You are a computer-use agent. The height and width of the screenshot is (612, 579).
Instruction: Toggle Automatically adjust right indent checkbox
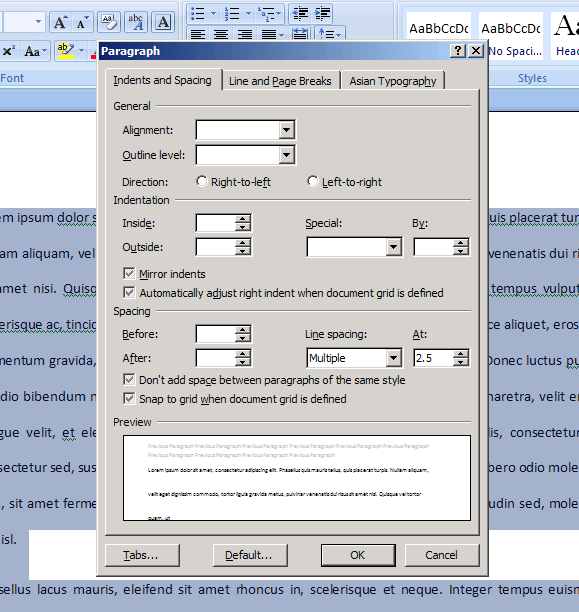129,292
